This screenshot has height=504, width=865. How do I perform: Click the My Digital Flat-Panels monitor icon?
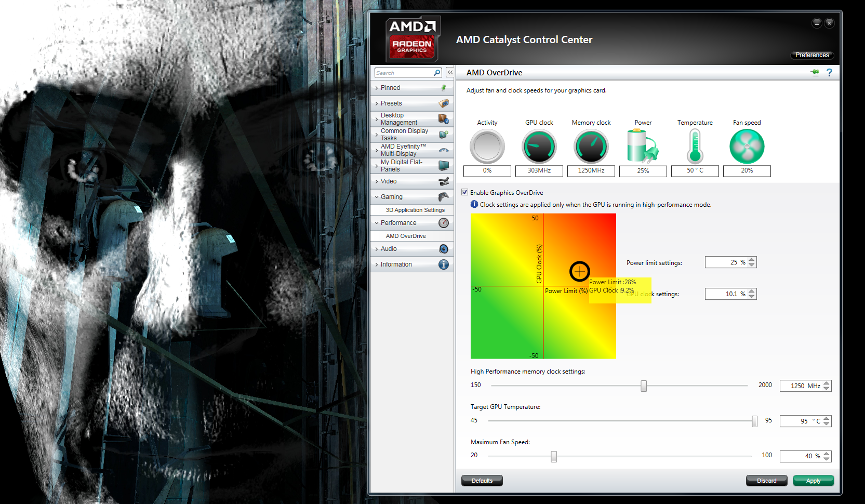(x=444, y=166)
